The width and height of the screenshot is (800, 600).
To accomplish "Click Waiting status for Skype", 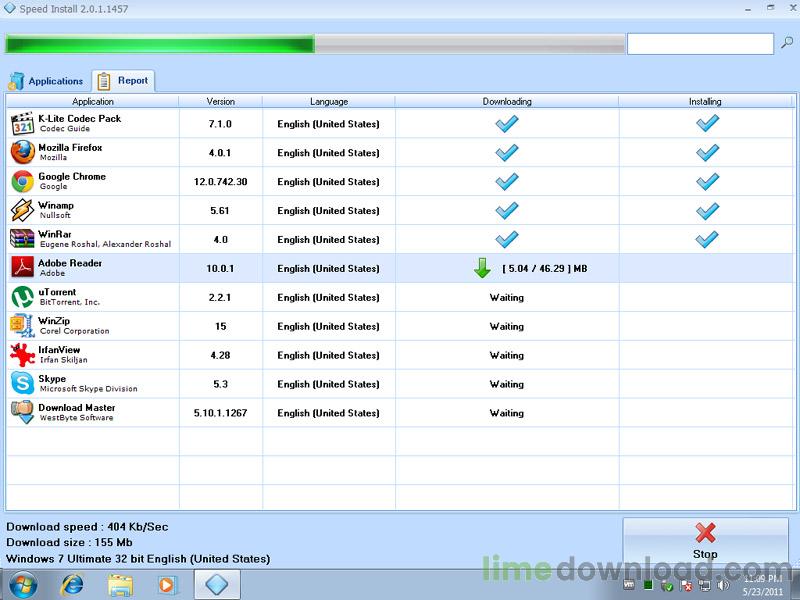I will pos(507,384).
